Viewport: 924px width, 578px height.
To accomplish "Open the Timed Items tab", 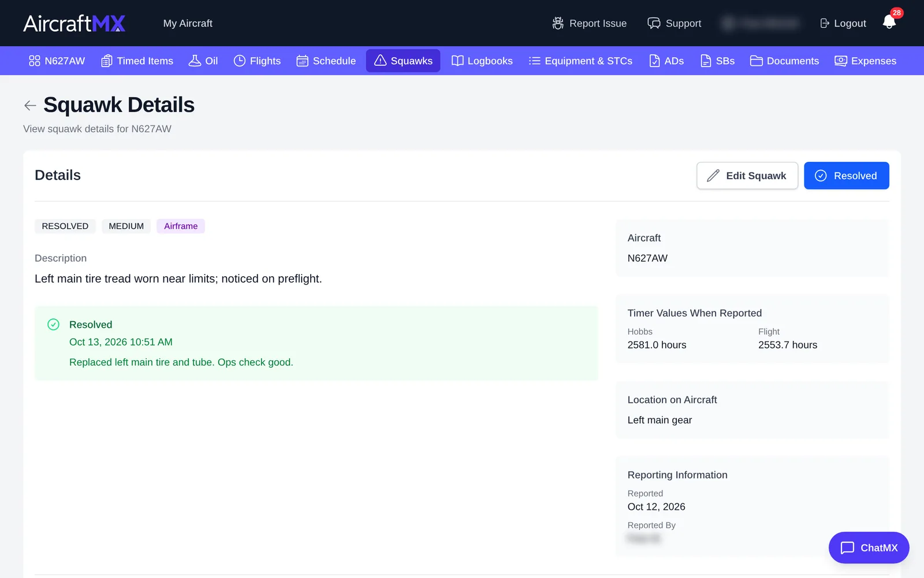I will coord(137,61).
